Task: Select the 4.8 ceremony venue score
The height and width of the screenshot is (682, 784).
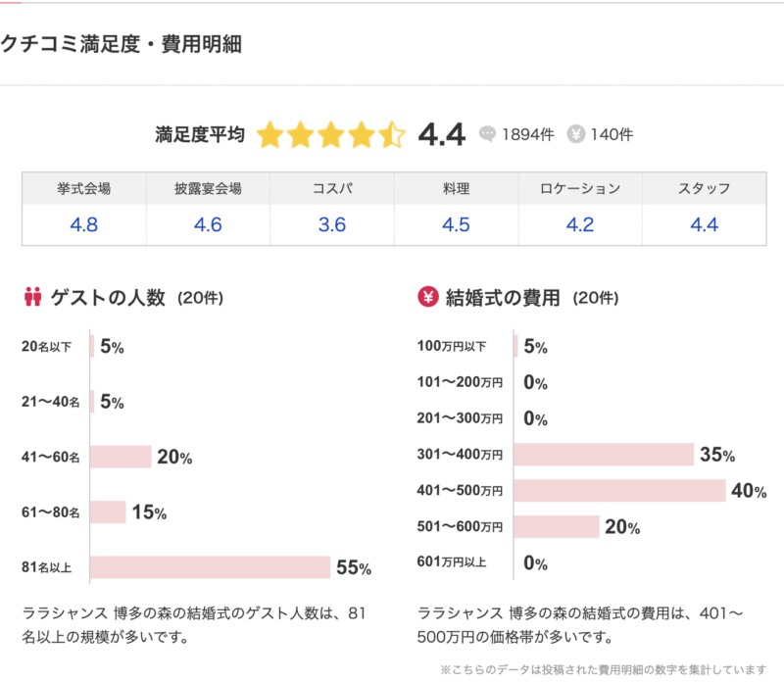Action: [84, 224]
